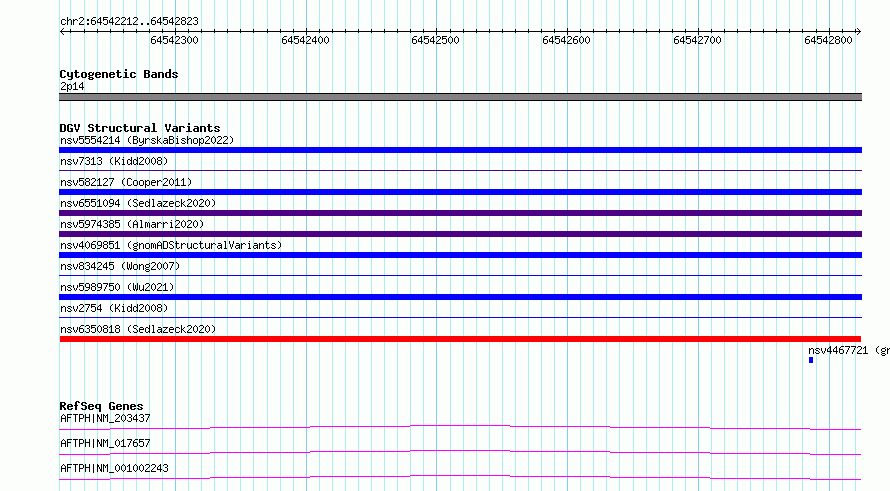Image resolution: width=890 pixels, height=491 pixels.
Task: Select the nsv5989750 (Wu2021) label
Action: [117, 287]
